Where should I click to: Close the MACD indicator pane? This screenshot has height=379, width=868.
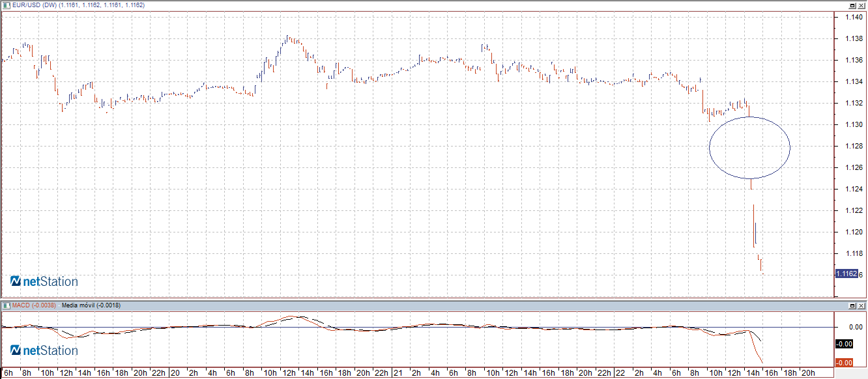pyautogui.click(x=861, y=305)
